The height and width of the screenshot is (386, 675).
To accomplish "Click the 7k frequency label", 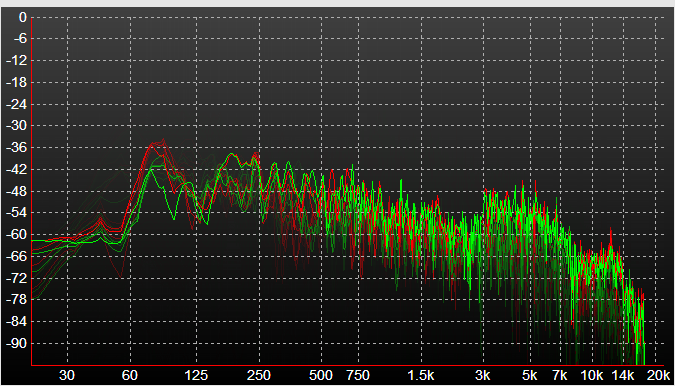I will coord(560,375).
